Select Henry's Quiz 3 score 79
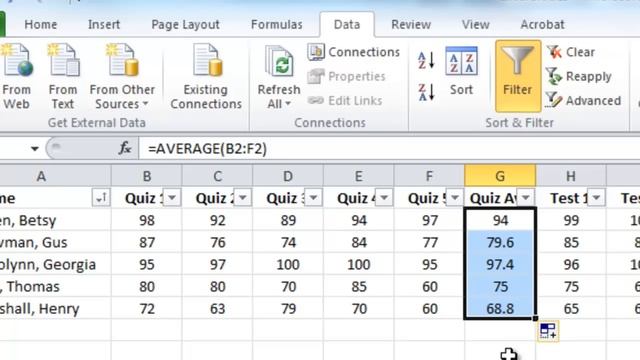 pyautogui.click(x=288, y=309)
